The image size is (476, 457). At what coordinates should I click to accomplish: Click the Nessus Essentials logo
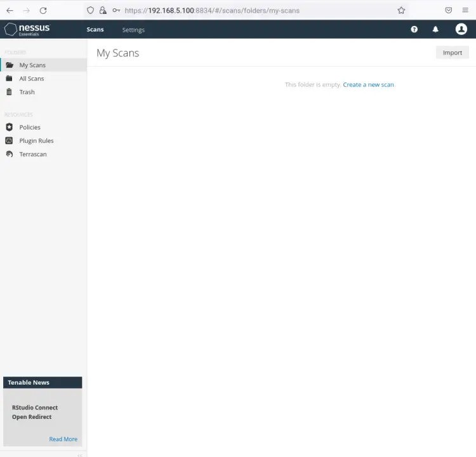coord(27,29)
